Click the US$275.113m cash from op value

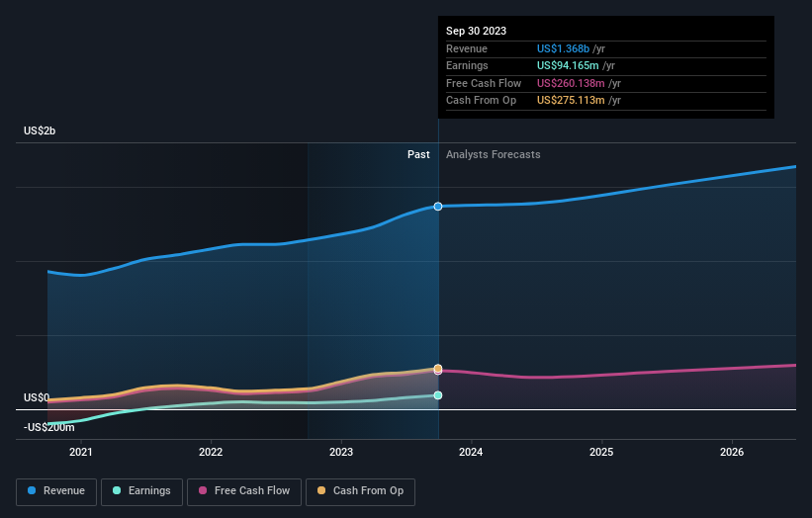point(571,101)
